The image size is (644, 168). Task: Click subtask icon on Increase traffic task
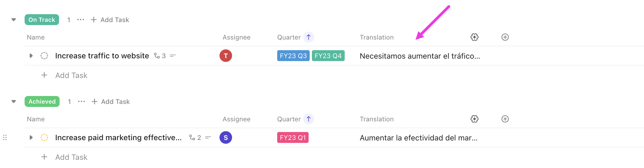157,56
